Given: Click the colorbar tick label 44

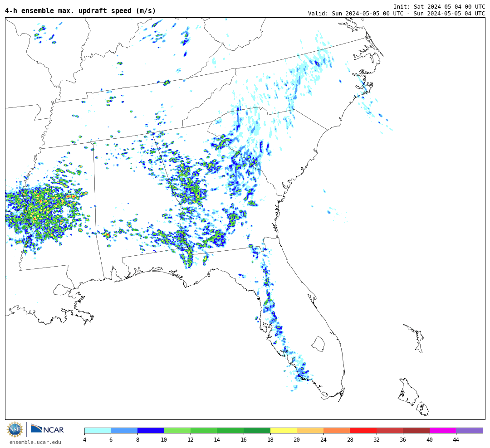Looking at the screenshot, I should [x=456, y=439].
